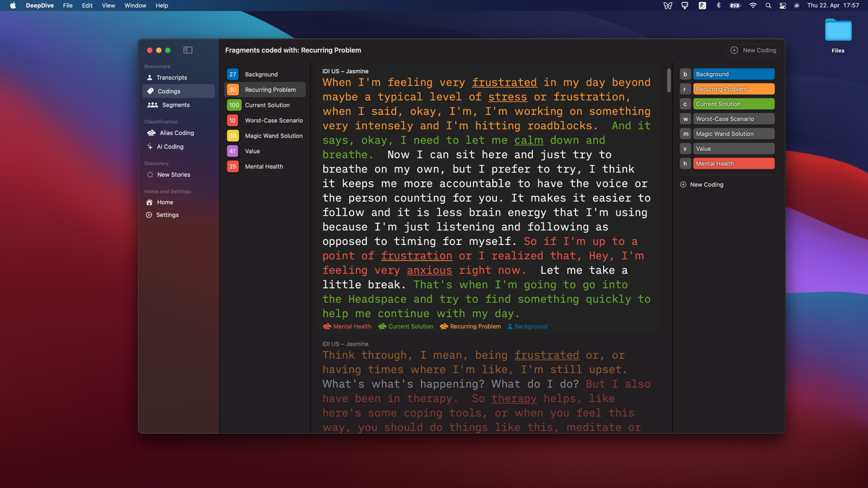Screen dimensions: 868x488
Task: Open Mental Health coding list entry
Action: (x=265, y=166)
